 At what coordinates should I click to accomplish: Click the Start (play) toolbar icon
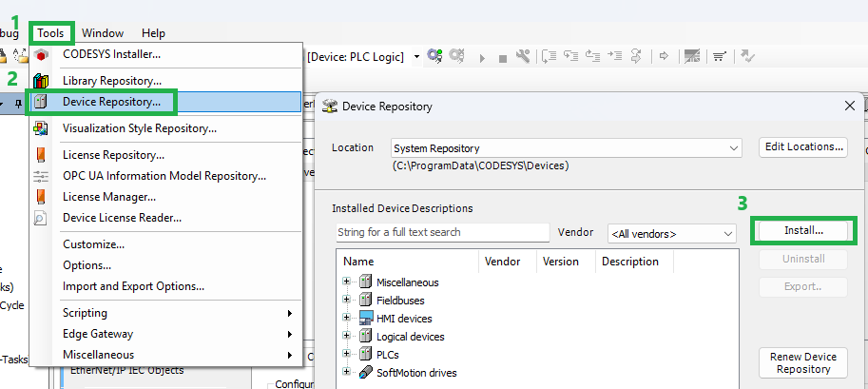click(x=482, y=58)
